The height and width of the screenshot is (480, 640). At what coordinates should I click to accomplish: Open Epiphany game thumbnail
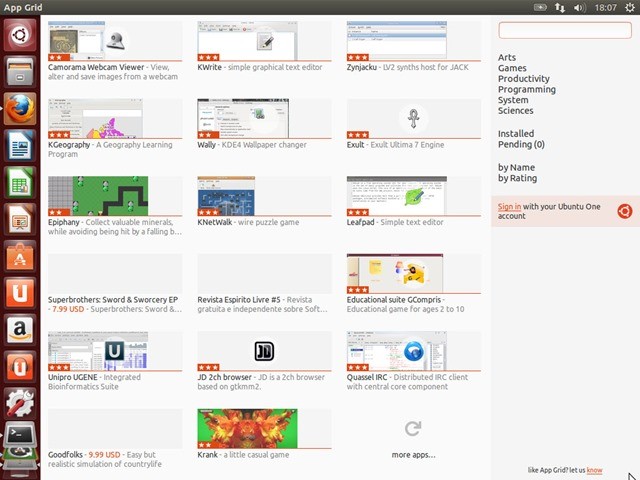tap(115, 196)
